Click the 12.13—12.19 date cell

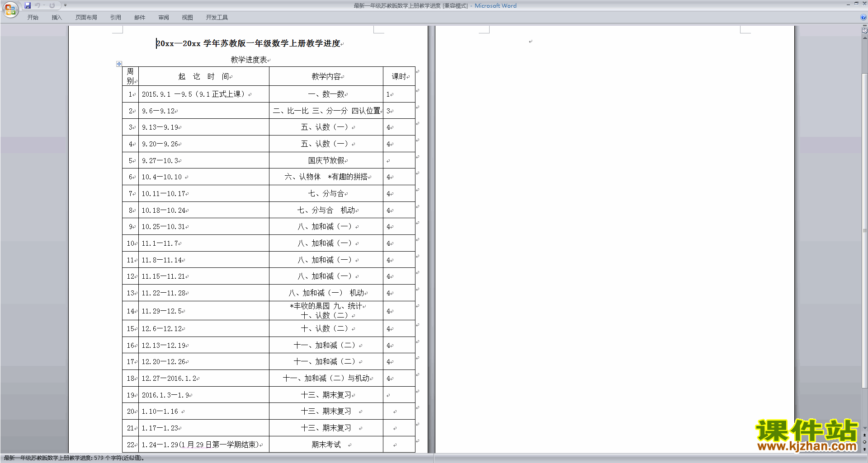pyautogui.click(x=204, y=345)
